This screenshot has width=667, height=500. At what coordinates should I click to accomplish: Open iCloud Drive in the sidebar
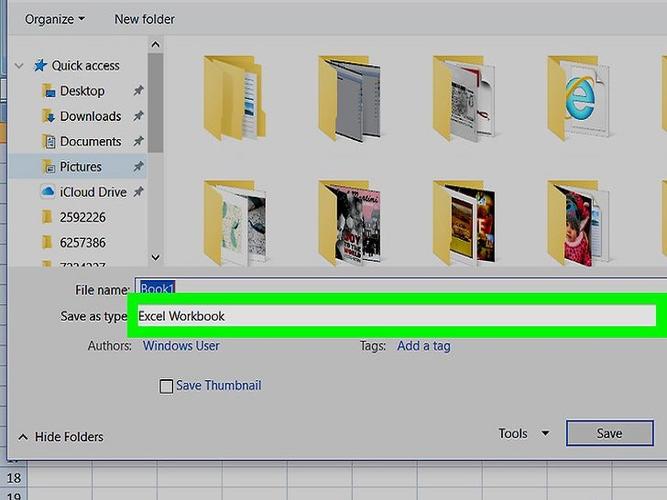tap(93, 192)
